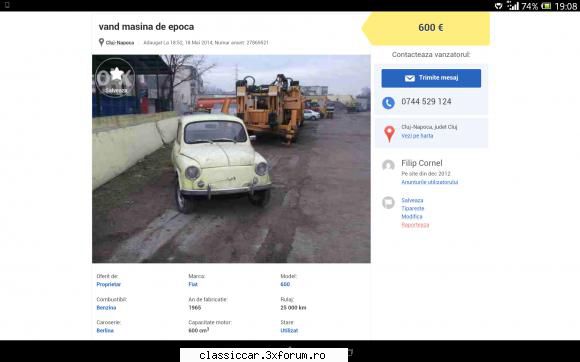Image resolution: width=580 pixels, height=362 pixels.
Task: Save the ad via star Salveaza icon
Action: (115, 78)
